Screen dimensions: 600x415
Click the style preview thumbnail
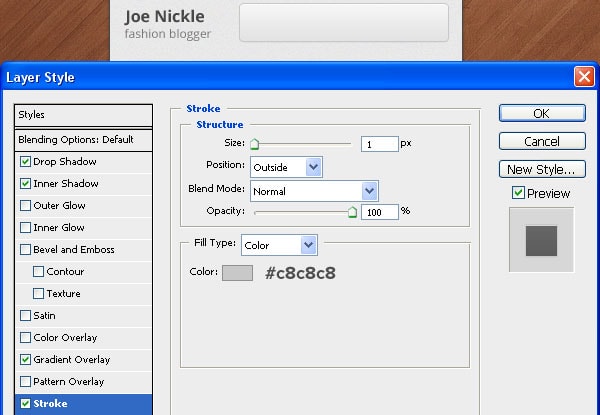click(x=541, y=240)
